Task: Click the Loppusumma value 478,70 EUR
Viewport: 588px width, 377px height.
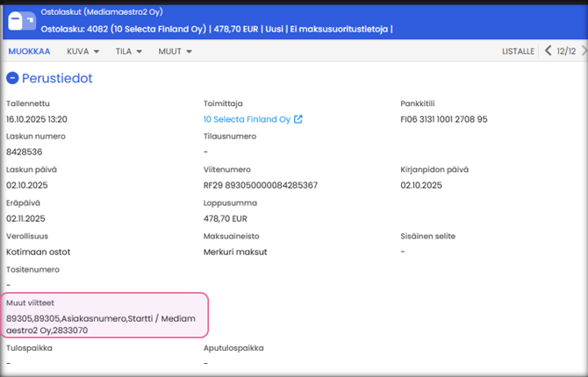Action: [226, 219]
